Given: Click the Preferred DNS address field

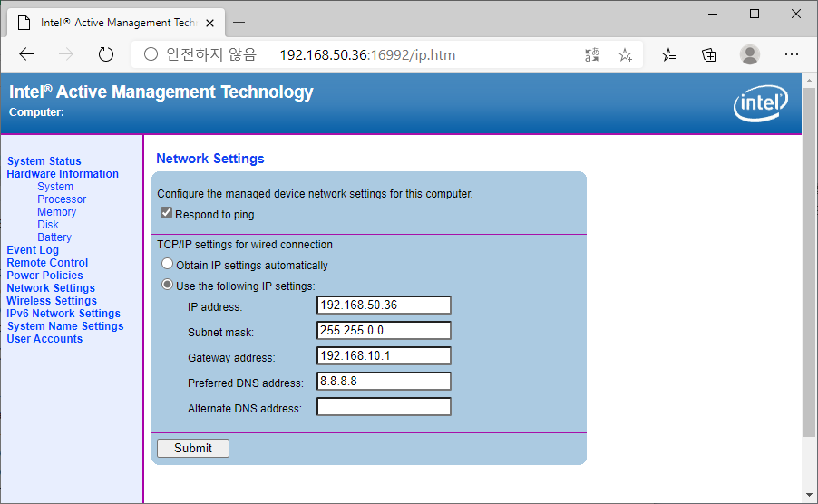Looking at the screenshot, I should (x=384, y=381).
